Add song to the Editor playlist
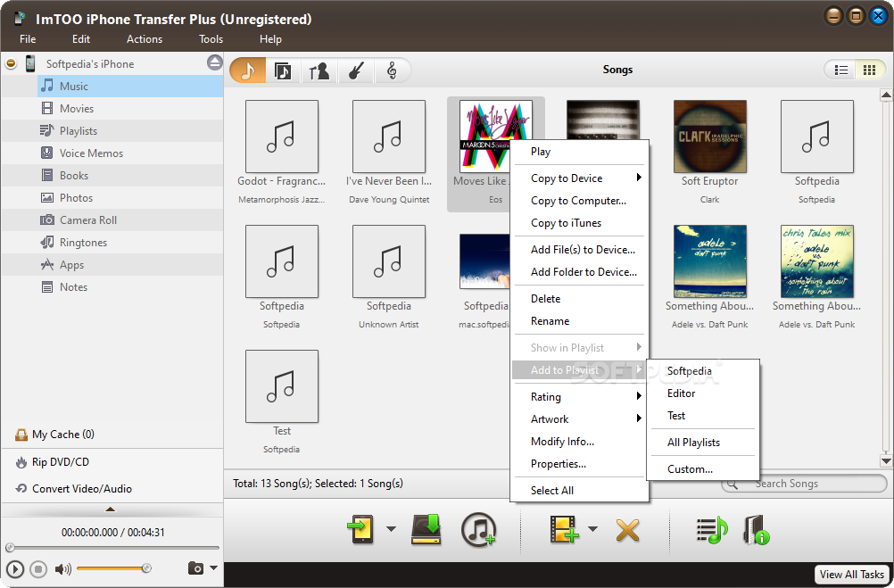The width and height of the screenshot is (894, 588). pyautogui.click(x=703, y=393)
